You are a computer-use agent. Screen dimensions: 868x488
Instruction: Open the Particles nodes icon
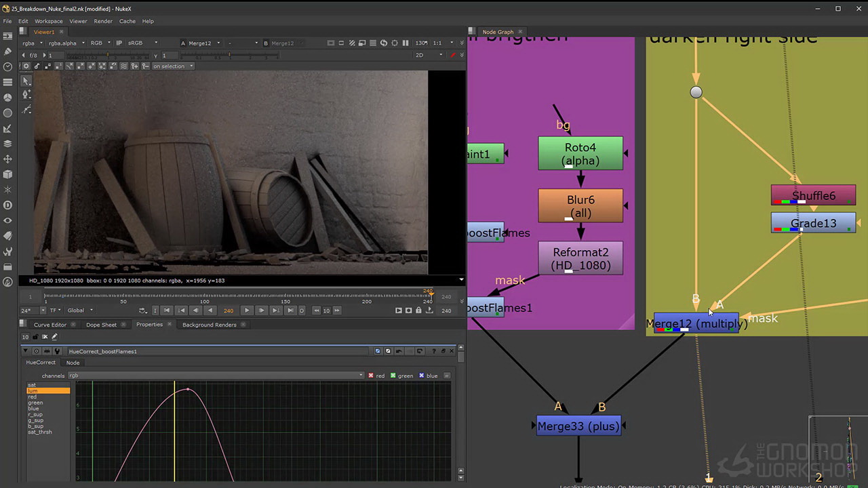[x=7, y=190]
